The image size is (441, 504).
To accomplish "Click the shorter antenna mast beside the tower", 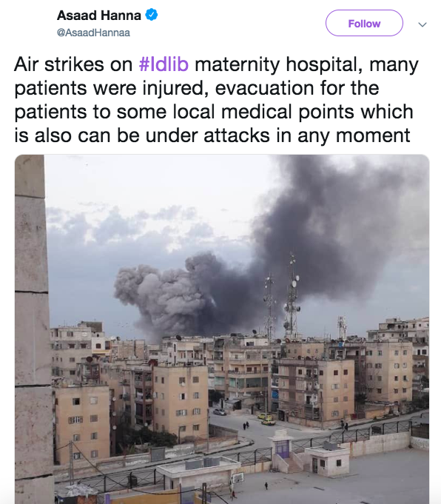I will [269, 306].
